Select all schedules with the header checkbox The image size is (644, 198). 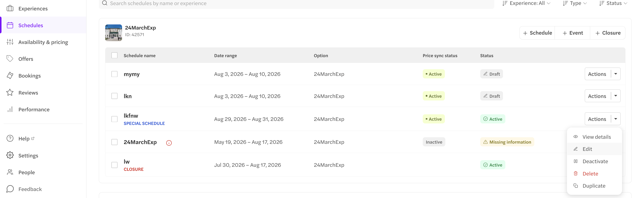coord(115,55)
